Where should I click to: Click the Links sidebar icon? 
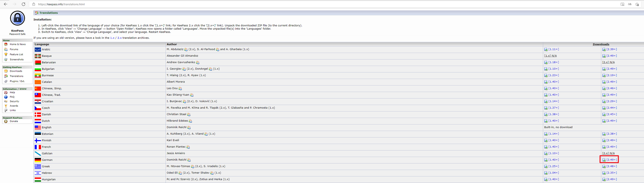tap(6, 110)
